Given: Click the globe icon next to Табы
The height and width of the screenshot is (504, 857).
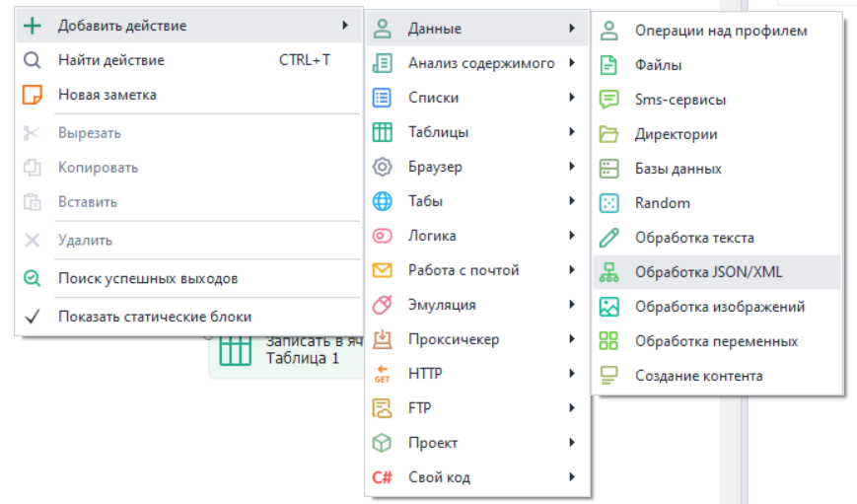Looking at the screenshot, I should point(382,201).
